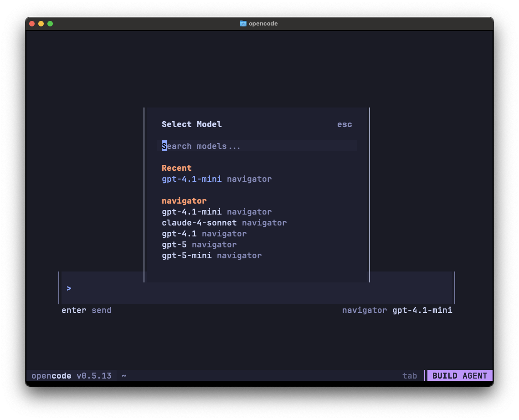Open the navigator model group header
519x420 pixels.
point(184,200)
